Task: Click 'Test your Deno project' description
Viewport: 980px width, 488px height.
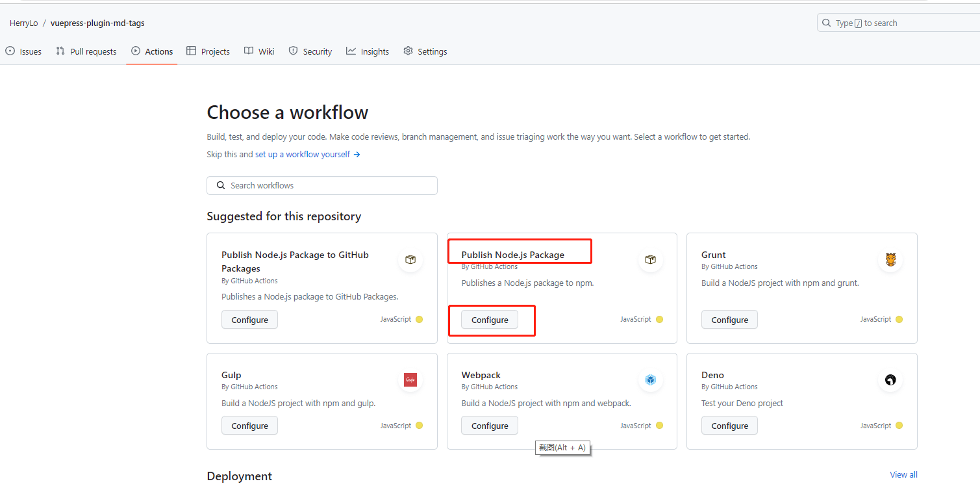Action: [742, 403]
